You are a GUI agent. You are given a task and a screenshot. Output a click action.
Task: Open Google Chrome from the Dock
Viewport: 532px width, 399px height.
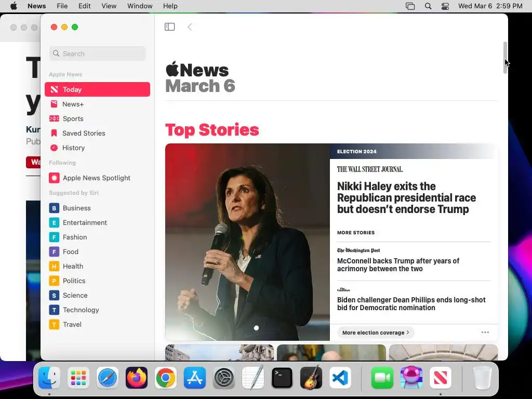(166, 378)
